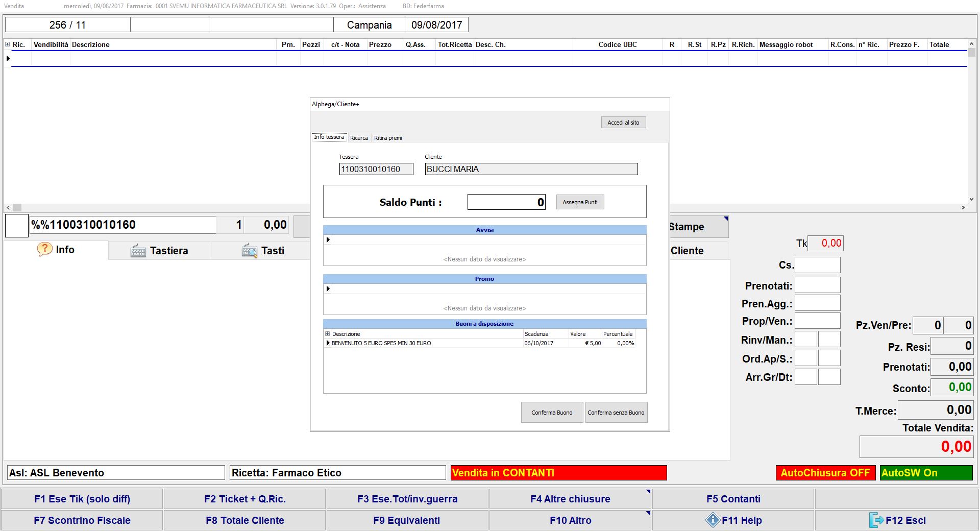Toggle the AutoSW On indicator
This screenshot has height=531, width=980.
click(x=926, y=473)
